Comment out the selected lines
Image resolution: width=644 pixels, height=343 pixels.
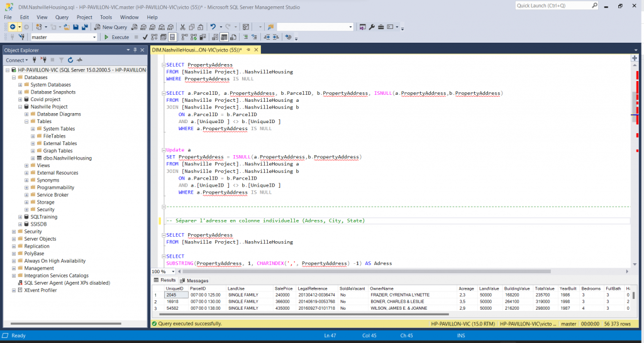click(x=245, y=37)
